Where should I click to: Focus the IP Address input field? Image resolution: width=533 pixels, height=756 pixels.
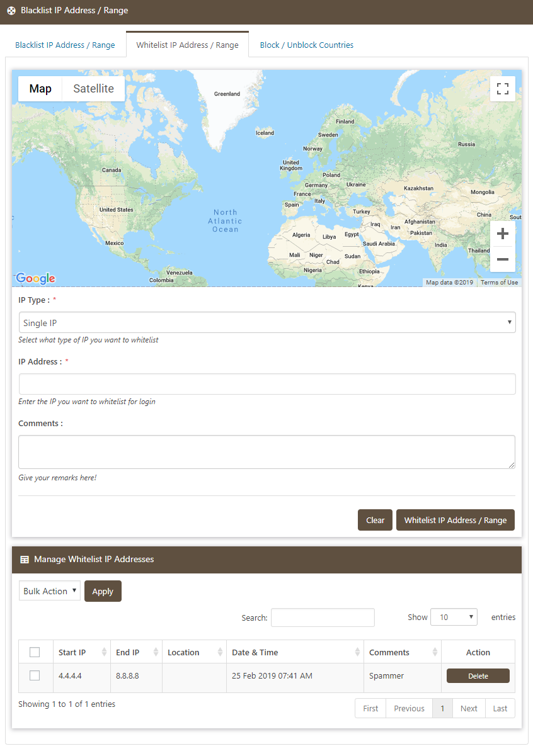(267, 384)
